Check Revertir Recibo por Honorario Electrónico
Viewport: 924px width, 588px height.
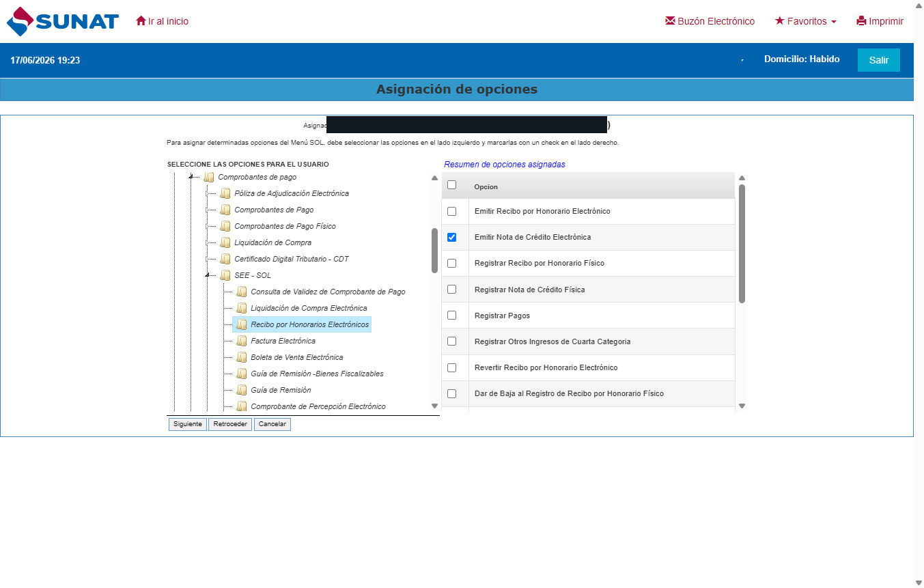click(451, 367)
